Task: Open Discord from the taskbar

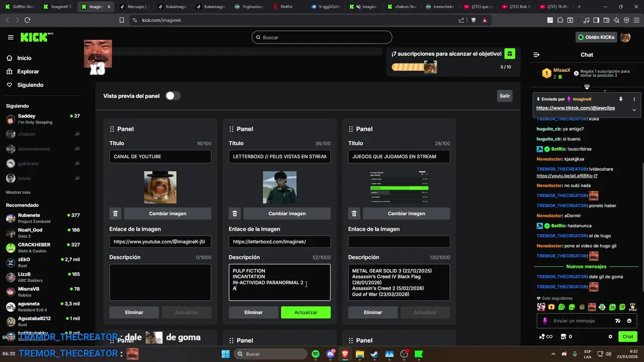Action: click(x=331, y=354)
